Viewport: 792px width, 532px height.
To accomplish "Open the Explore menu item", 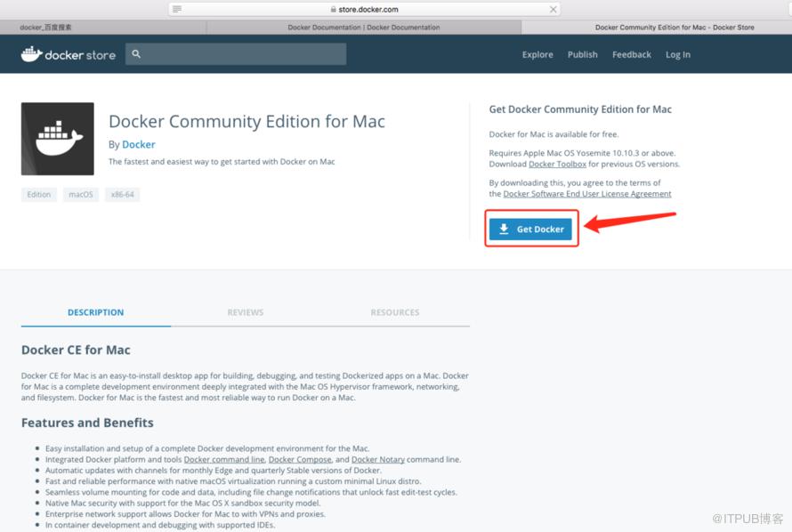I will (x=537, y=54).
